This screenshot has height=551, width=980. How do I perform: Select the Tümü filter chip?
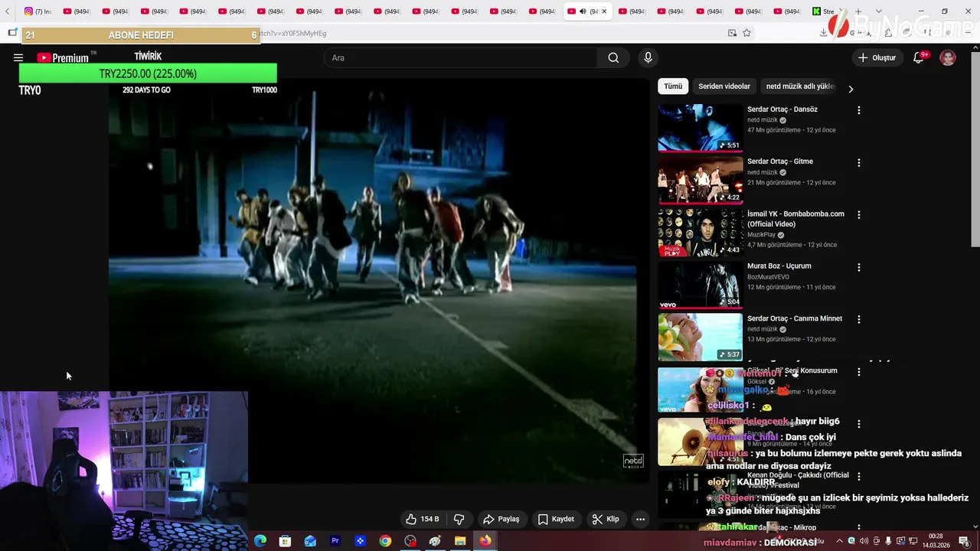[673, 86]
